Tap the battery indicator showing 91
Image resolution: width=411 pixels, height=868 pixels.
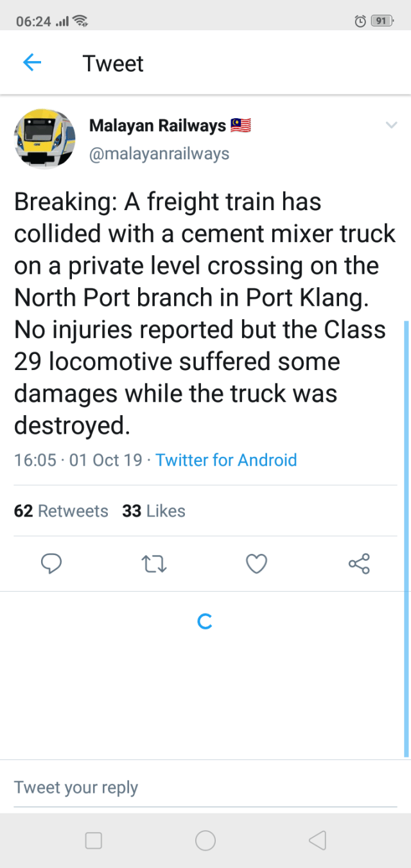tap(381, 21)
